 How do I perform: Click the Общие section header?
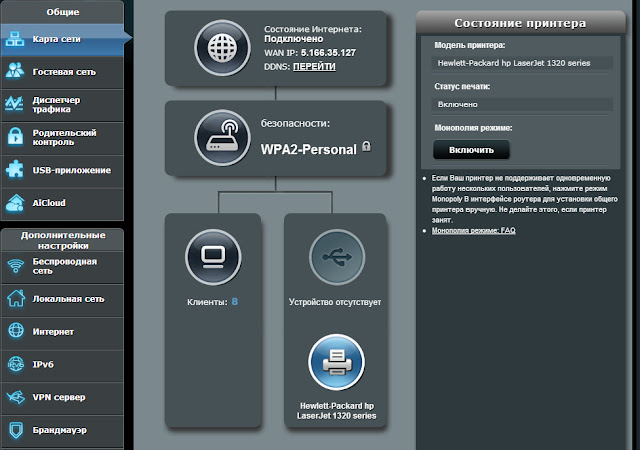coord(62,12)
